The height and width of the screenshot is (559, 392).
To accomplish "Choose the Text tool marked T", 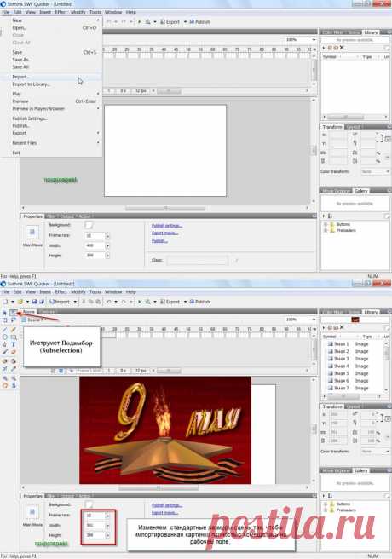I will [x=14, y=344].
